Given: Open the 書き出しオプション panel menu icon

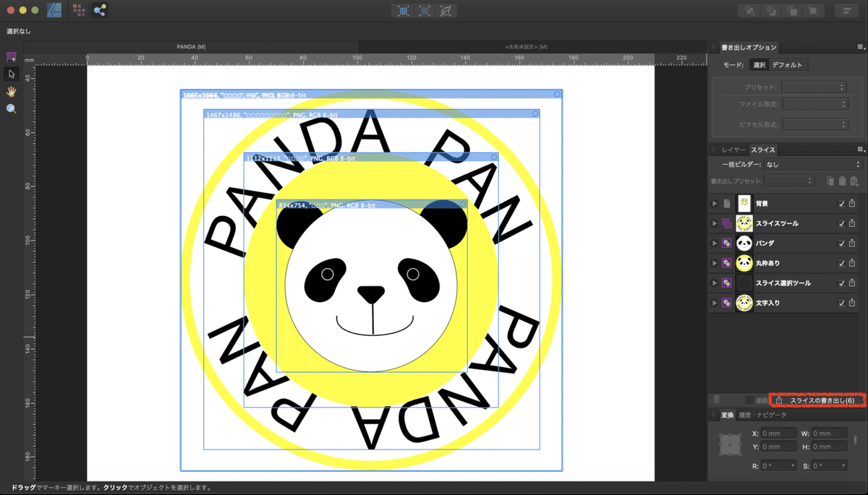Looking at the screenshot, I should [x=859, y=48].
